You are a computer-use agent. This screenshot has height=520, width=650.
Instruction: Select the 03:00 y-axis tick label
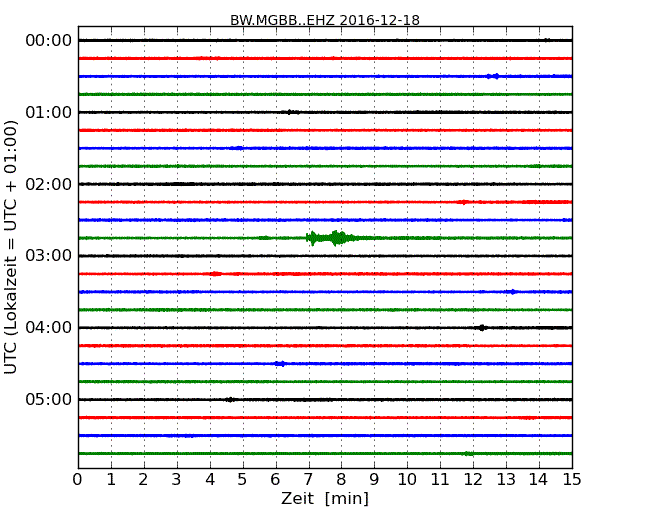(x=49, y=256)
